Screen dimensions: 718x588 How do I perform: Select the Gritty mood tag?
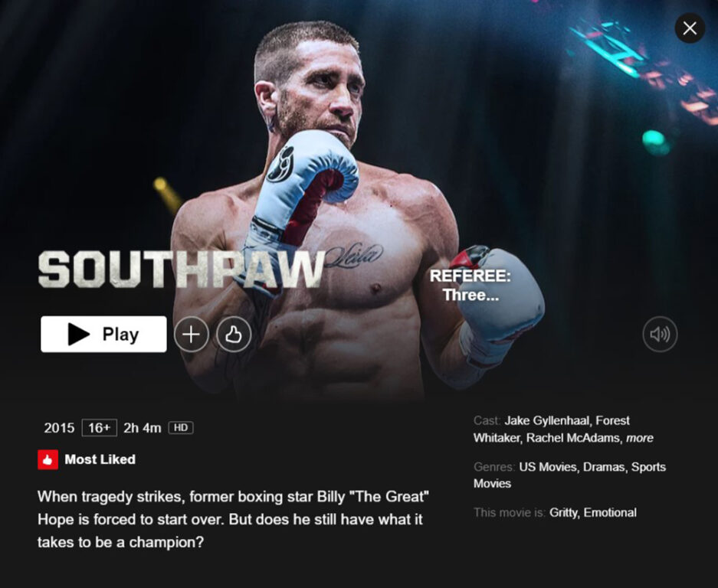pos(563,512)
